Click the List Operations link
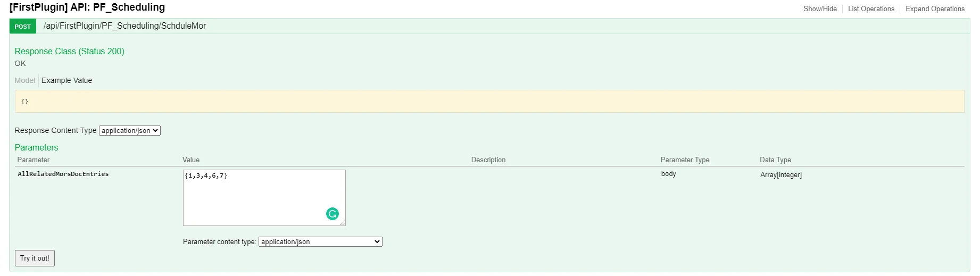Image resolution: width=980 pixels, height=276 pixels. 870,9
